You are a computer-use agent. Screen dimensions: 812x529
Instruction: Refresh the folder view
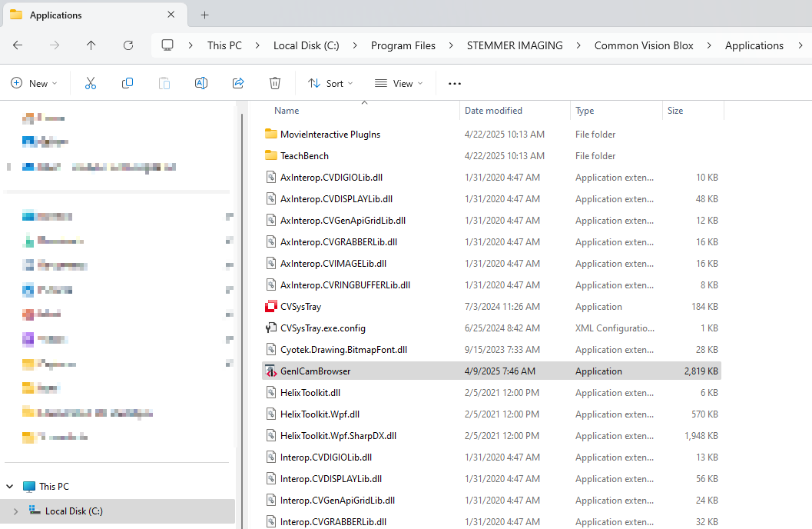click(128, 45)
